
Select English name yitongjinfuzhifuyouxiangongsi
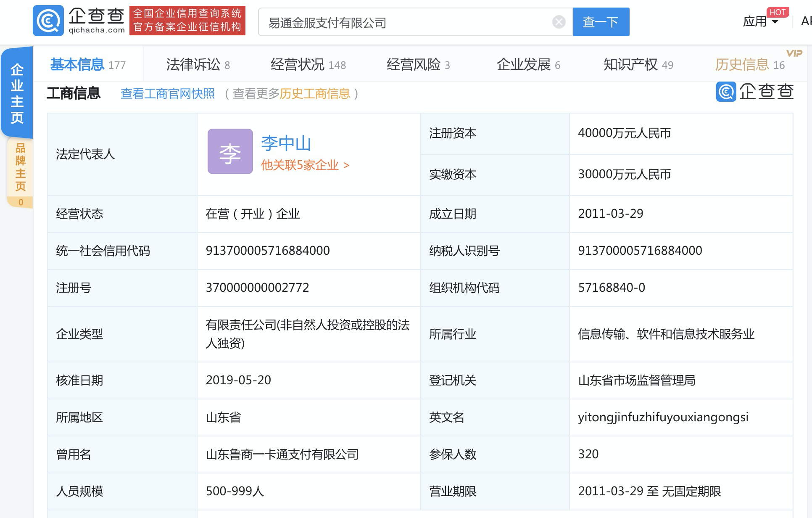pyautogui.click(x=663, y=417)
